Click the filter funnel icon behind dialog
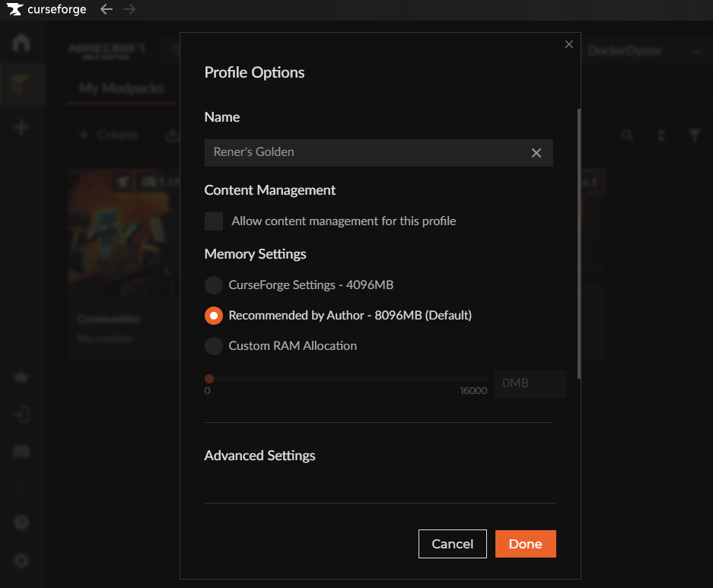The width and height of the screenshot is (713, 588). pos(695,135)
